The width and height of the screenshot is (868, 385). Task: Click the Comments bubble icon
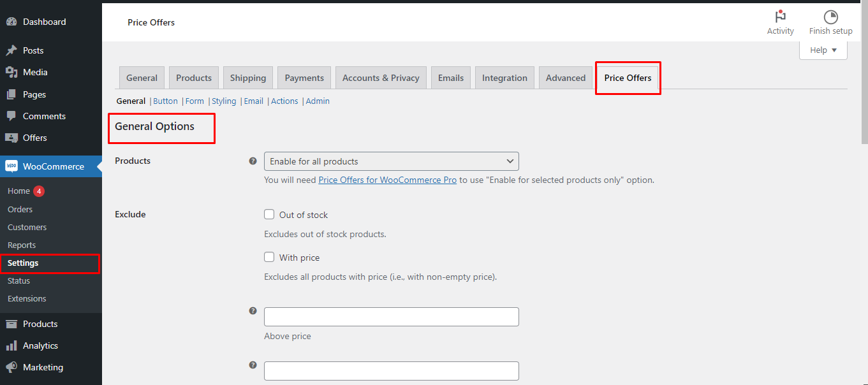point(11,116)
